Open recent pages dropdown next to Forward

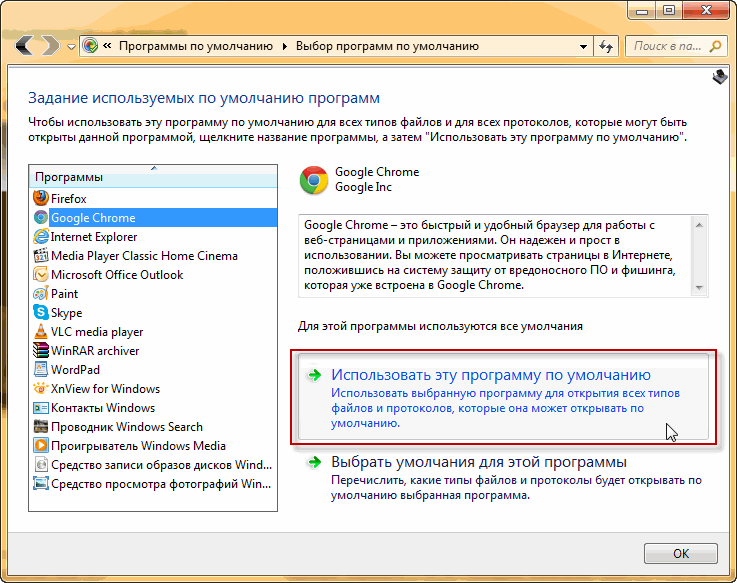pos(71,47)
